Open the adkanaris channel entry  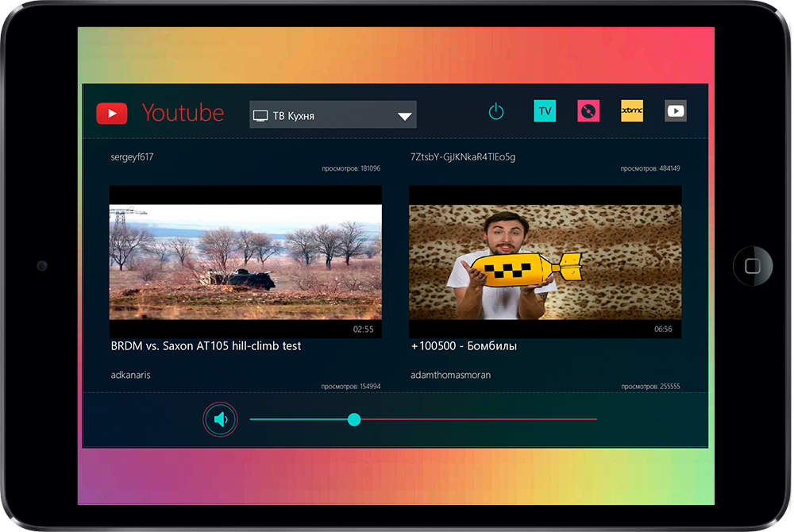click(x=130, y=375)
